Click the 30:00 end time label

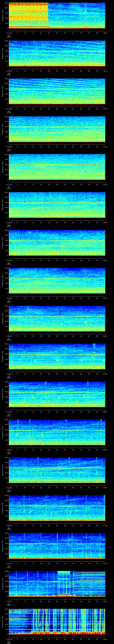105,488
